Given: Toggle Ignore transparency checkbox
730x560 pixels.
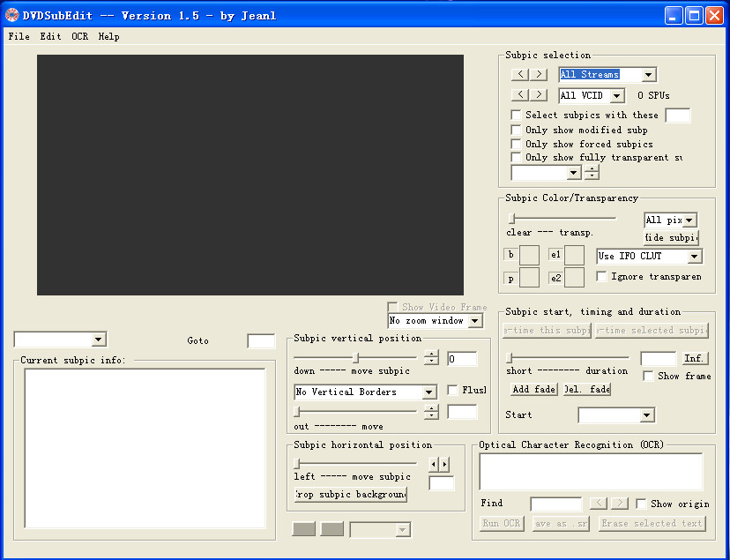Looking at the screenshot, I should (602, 277).
